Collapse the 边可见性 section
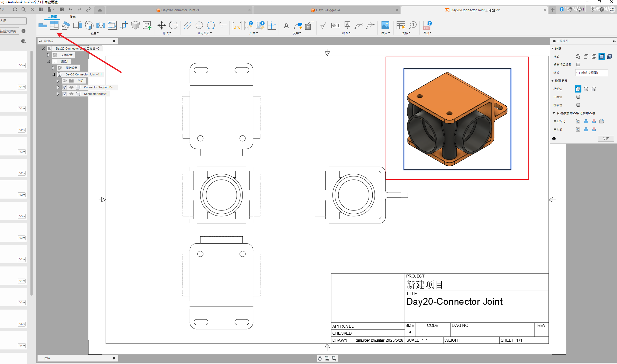 point(553,81)
